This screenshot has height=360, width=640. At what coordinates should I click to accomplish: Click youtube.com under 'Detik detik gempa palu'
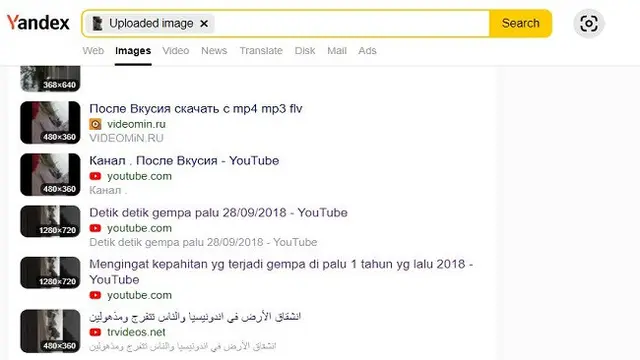[x=139, y=228]
